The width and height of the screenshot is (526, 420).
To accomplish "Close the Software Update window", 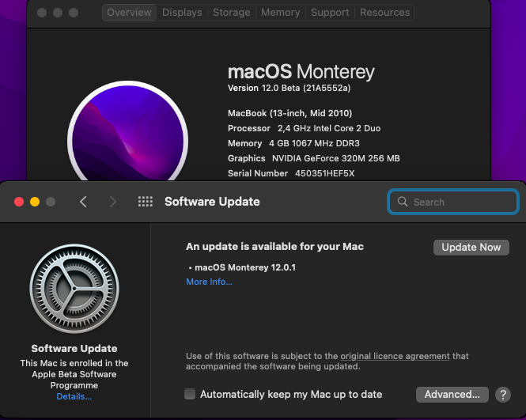I will [19, 202].
